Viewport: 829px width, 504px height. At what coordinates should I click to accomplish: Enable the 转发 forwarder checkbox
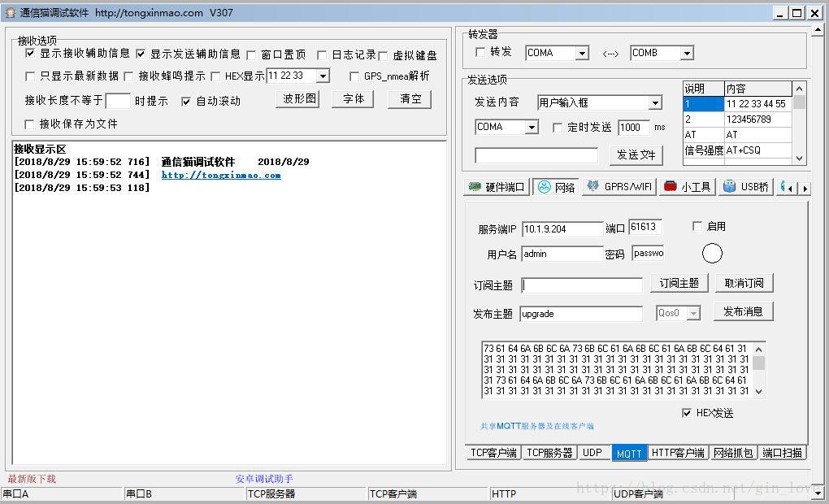point(480,52)
